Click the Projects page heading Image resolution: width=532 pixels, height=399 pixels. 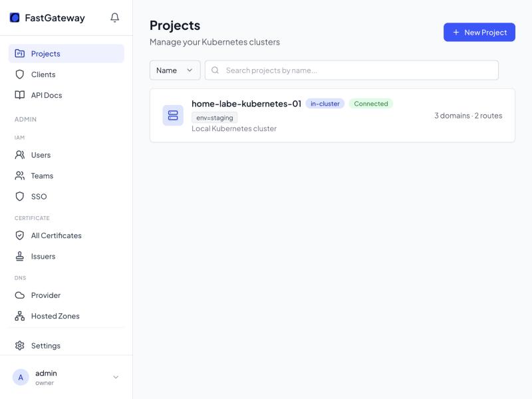pyautogui.click(x=175, y=25)
